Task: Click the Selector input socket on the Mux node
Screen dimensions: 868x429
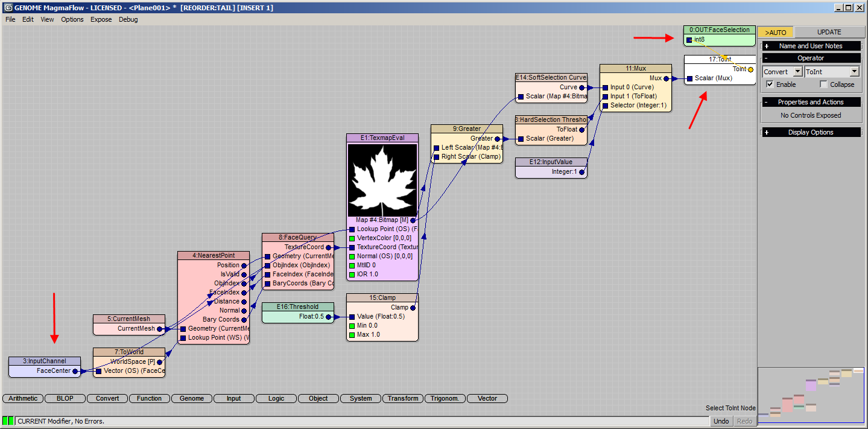Action: point(605,105)
